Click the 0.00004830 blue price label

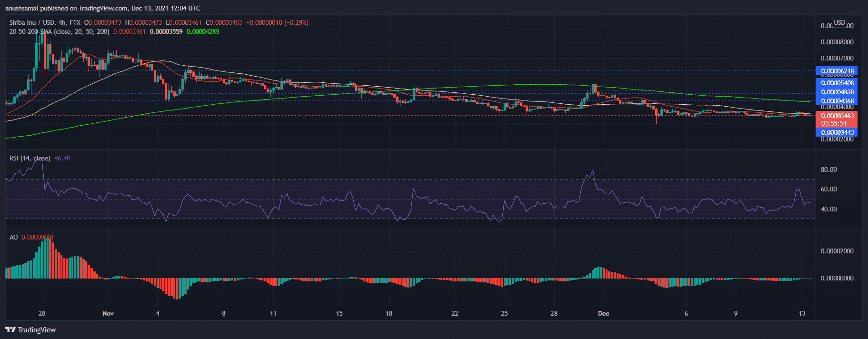point(837,92)
